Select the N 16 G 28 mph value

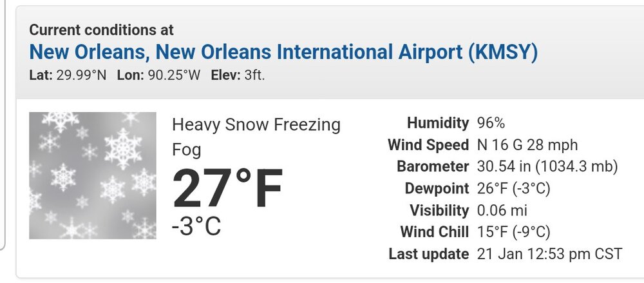pyautogui.click(x=527, y=145)
